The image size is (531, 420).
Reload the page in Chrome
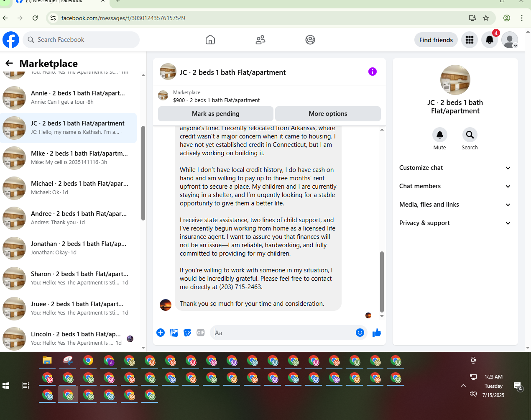pyautogui.click(x=35, y=18)
